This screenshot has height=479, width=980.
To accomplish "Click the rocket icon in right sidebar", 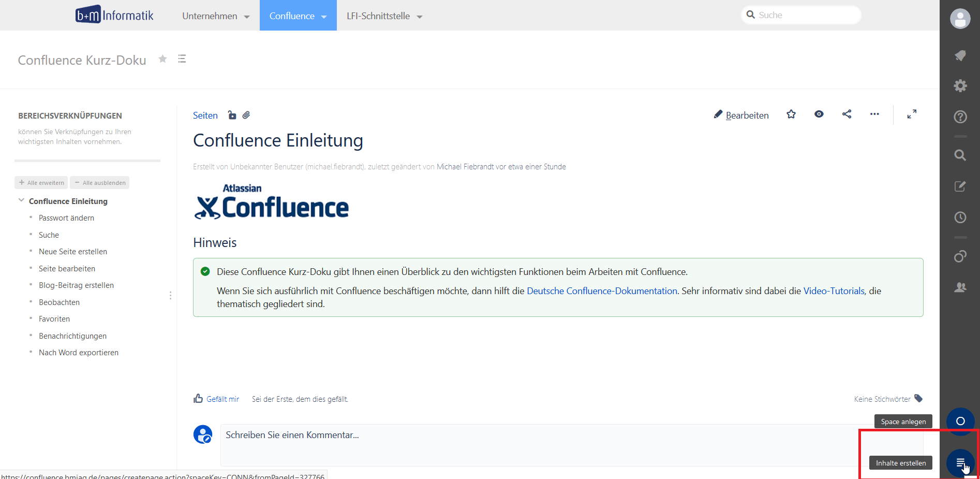I will pos(960,55).
